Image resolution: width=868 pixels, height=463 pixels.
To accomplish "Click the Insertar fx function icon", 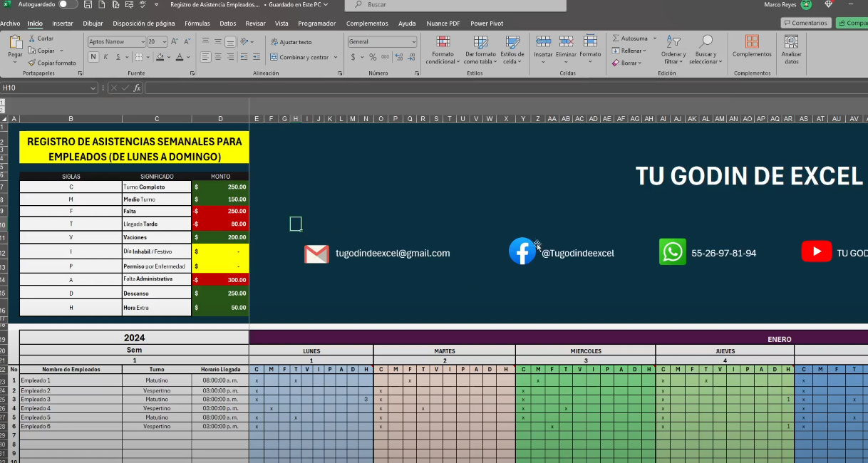I will (137, 88).
